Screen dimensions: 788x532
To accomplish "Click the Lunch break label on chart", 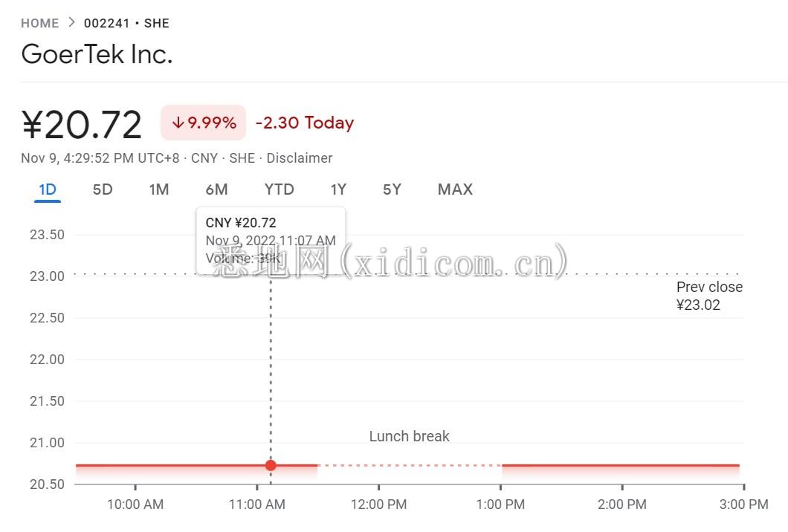I will click(410, 436).
